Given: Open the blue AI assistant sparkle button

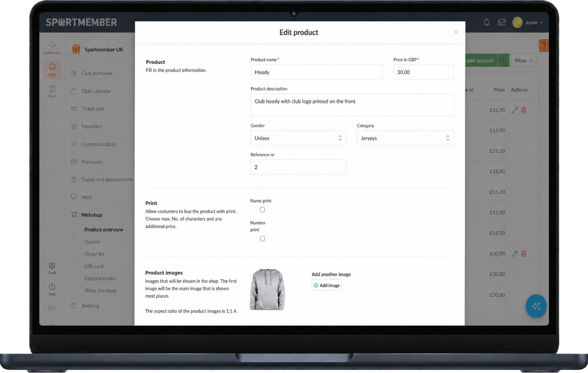Looking at the screenshot, I should pos(536,306).
